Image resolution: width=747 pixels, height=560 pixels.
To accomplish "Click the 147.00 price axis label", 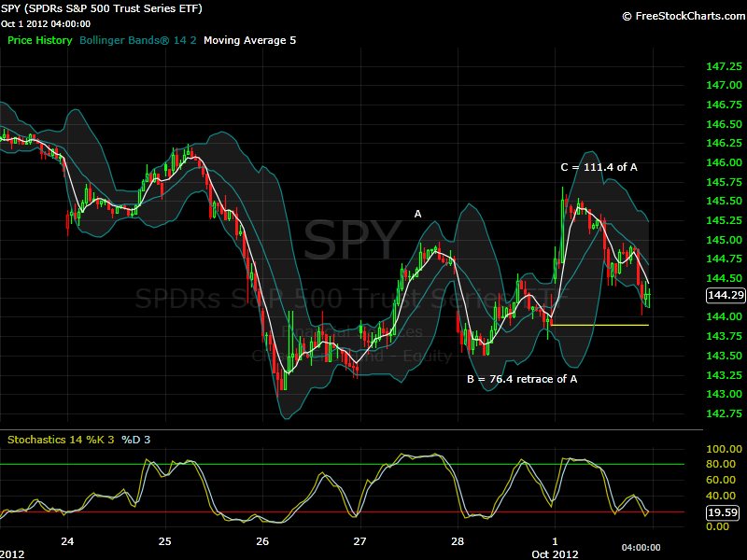I will (724, 85).
